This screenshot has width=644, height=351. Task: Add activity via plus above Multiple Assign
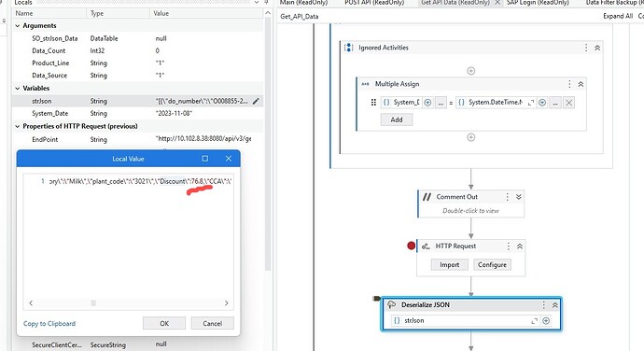(x=471, y=71)
